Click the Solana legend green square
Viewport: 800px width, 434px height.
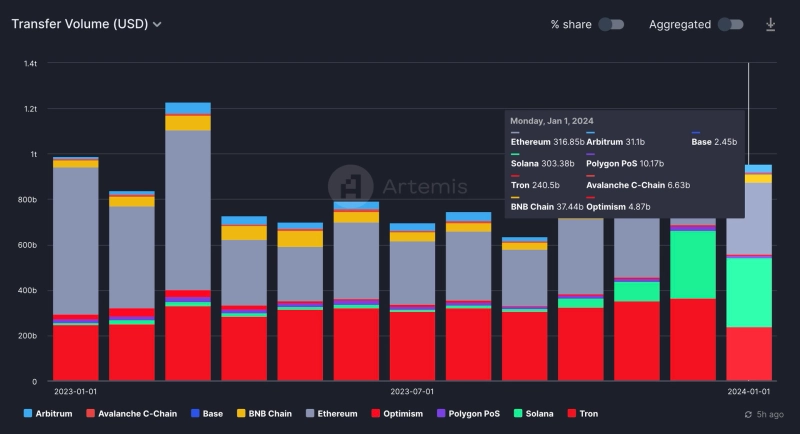click(518, 413)
